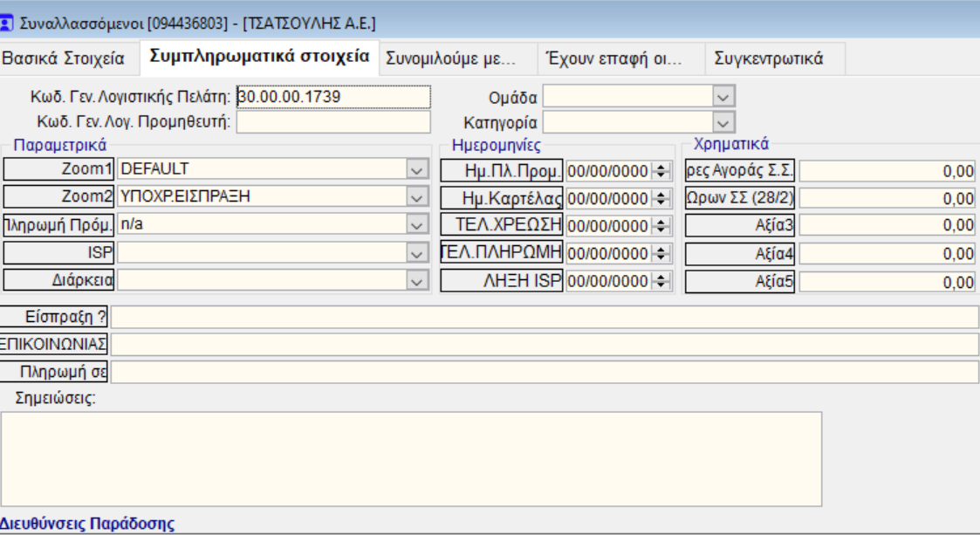Switch to Βασικά Στοιχεία tab
Screen dimensions: 980x535
click(64, 59)
